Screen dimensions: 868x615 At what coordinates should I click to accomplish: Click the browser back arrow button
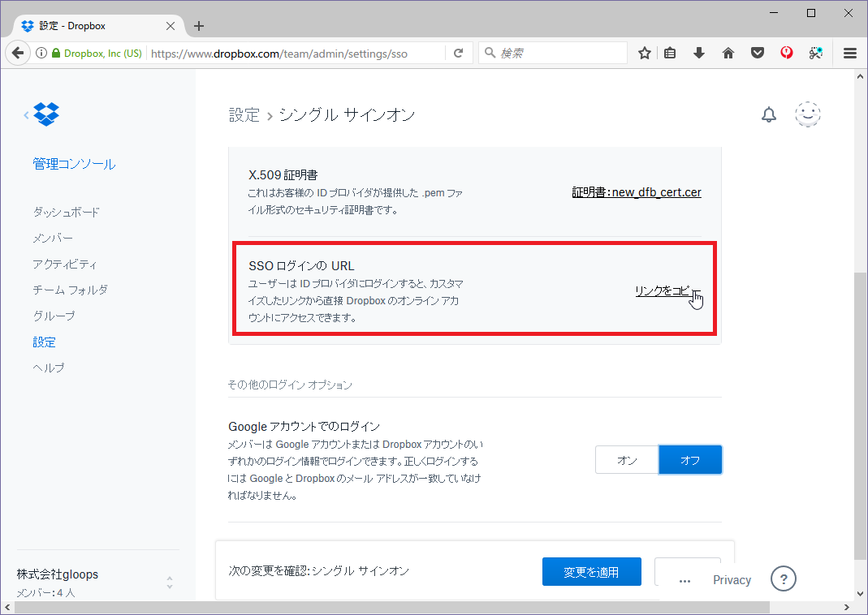pyautogui.click(x=18, y=53)
